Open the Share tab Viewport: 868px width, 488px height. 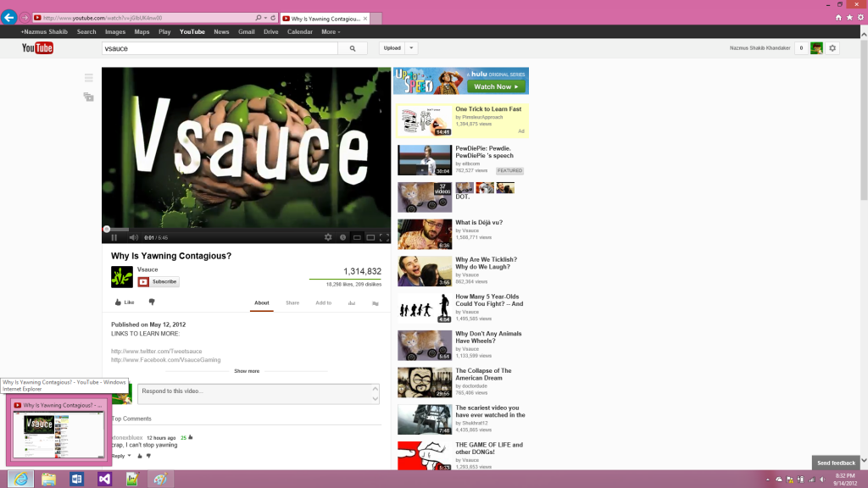(292, 302)
